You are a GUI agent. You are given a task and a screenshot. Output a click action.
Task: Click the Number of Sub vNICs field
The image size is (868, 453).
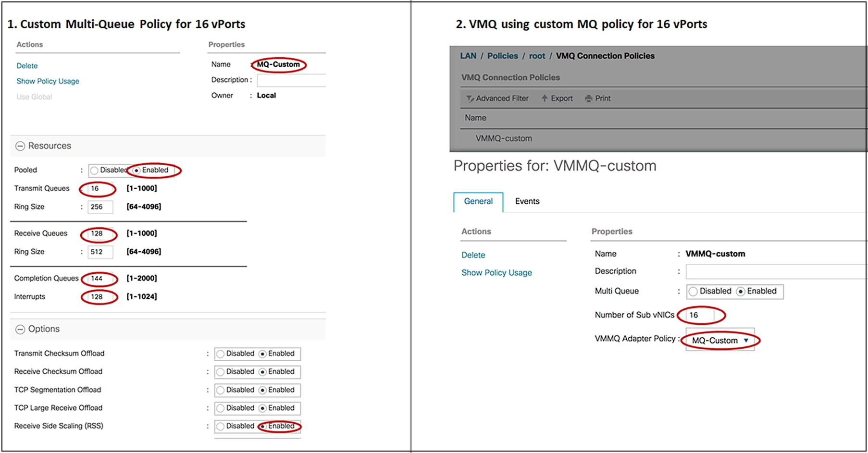pyautogui.click(x=700, y=315)
